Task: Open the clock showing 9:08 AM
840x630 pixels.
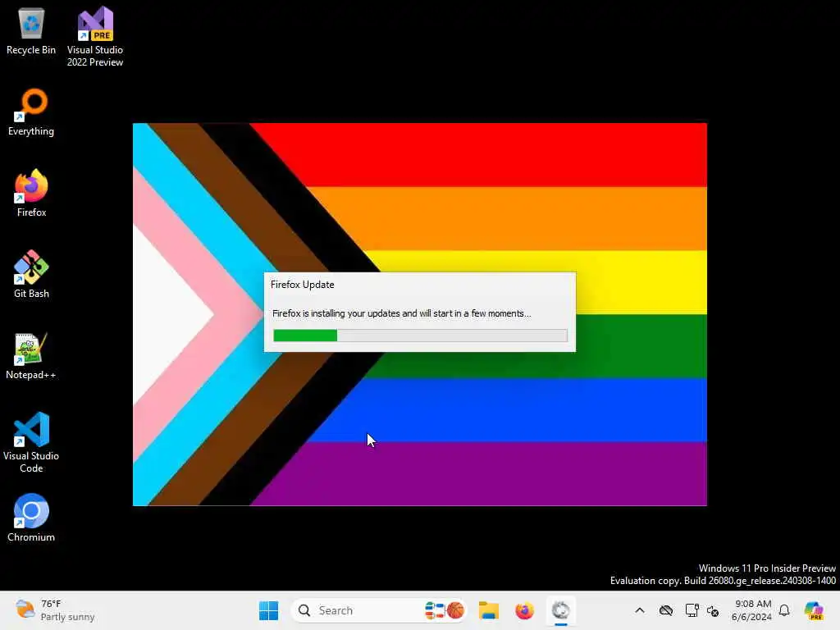Action: pyautogui.click(x=752, y=610)
